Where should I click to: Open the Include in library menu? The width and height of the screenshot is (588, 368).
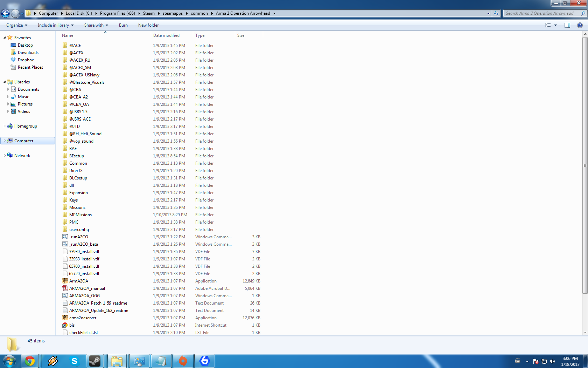(x=56, y=25)
